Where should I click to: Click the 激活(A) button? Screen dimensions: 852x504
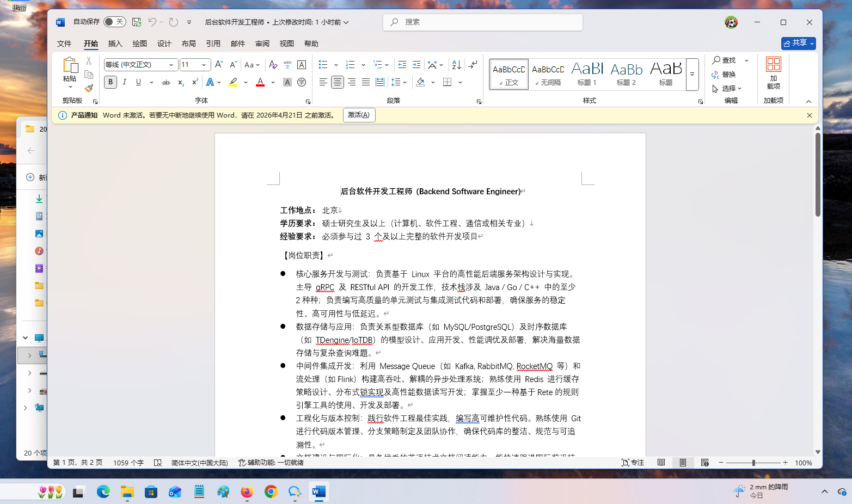pos(359,115)
